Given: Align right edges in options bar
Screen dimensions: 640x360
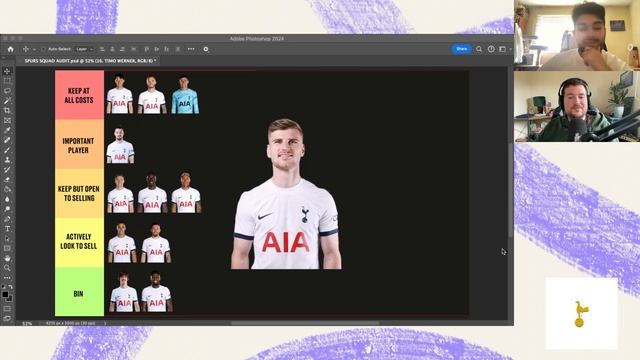Looking at the screenshot, I should pos(123,49).
